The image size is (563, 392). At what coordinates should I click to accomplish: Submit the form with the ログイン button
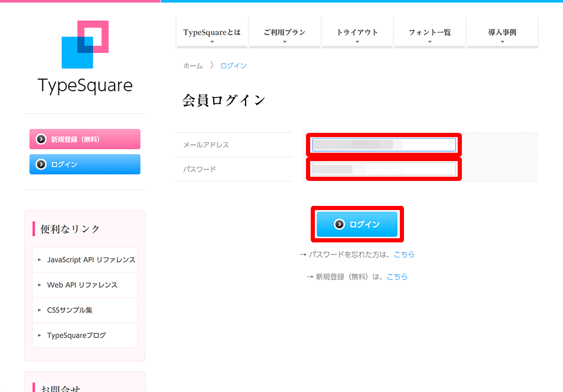357,224
